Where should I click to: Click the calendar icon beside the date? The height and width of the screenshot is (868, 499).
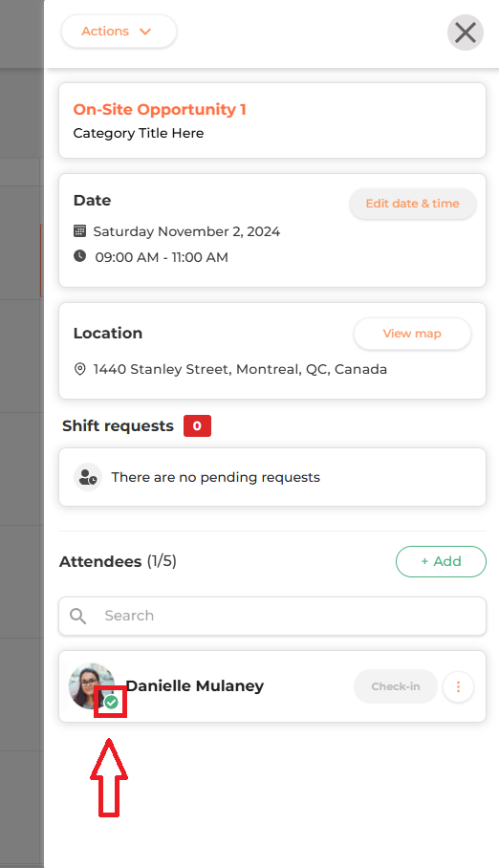click(79, 230)
